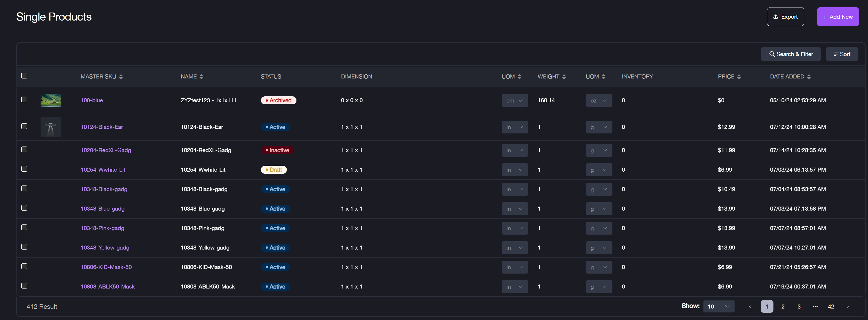This screenshot has height=320, width=868.
Task: Open the cm dimension unit dropdown
Action: click(515, 100)
